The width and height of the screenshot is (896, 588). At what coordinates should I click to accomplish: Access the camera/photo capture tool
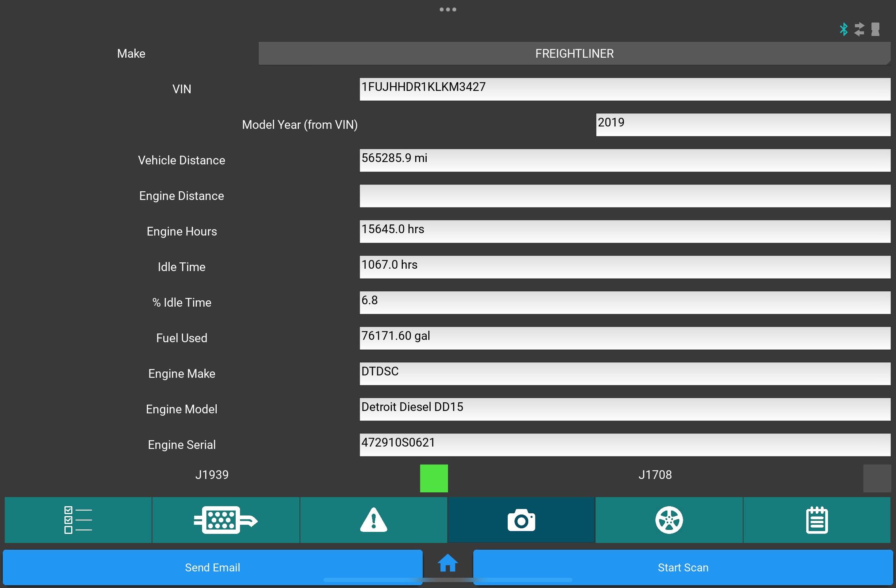[x=522, y=518]
